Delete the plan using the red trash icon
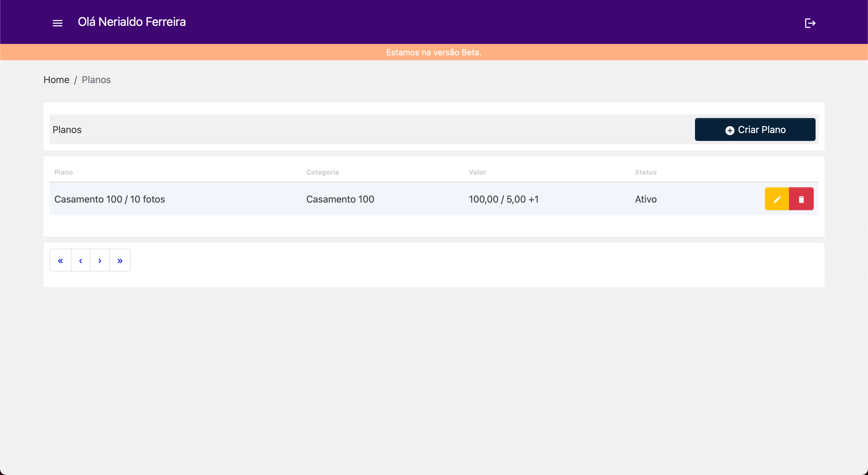Image resolution: width=868 pixels, height=475 pixels. pos(801,199)
